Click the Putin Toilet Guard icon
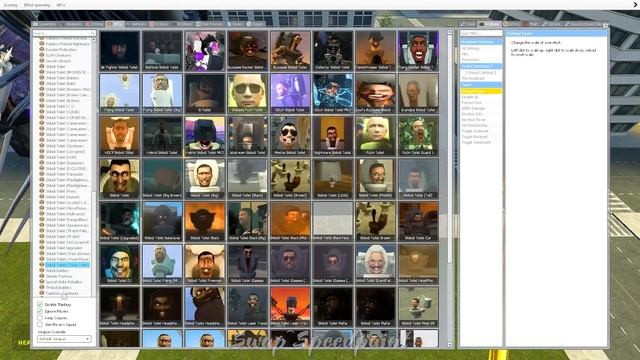 pos(418,136)
